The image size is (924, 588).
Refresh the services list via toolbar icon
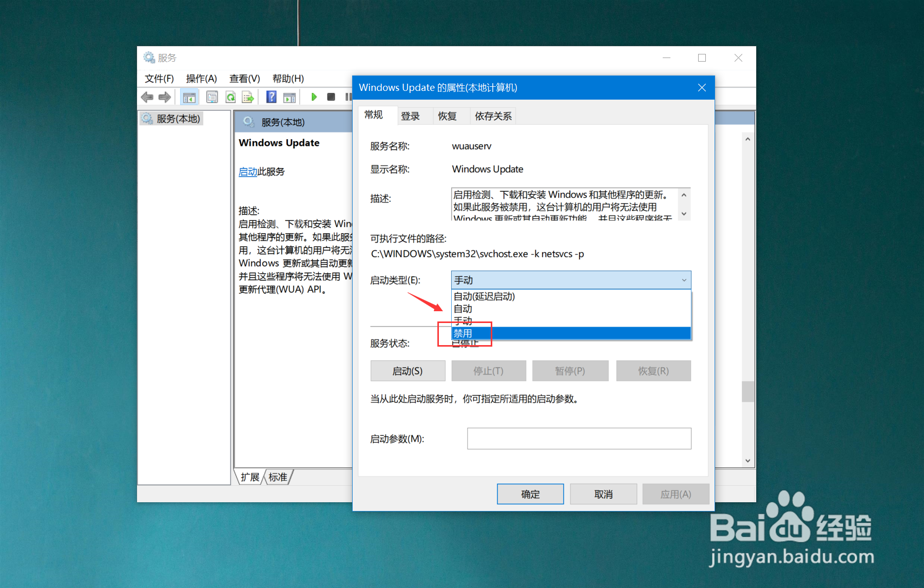tap(230, 97)
